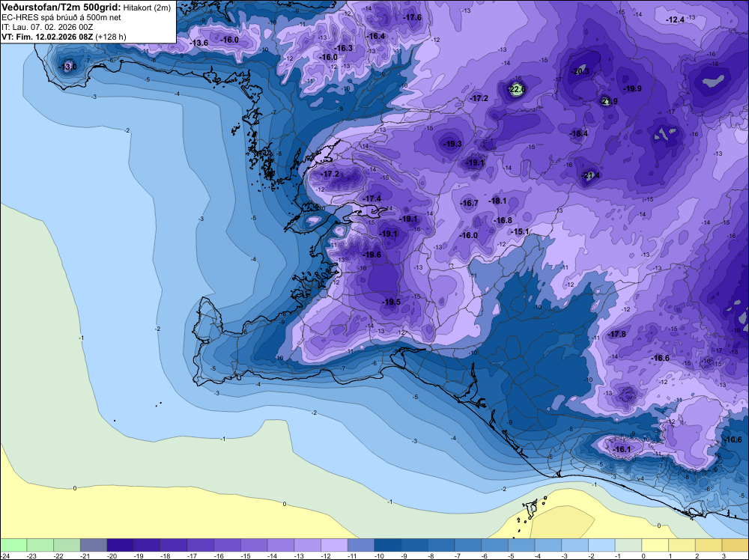Screen dimensions: 749x560
Task: Select the dark blue legend swatch labeled -10
Action: coord(387,545)
